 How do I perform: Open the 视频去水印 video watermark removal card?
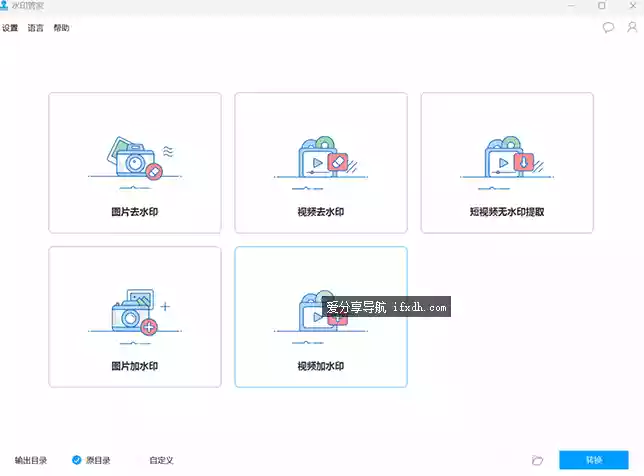(x=321, y=163)
